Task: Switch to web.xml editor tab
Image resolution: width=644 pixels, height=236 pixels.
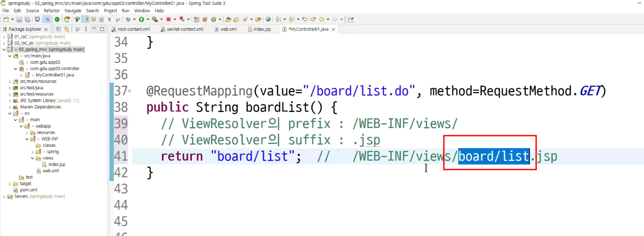Action: click(x=226, y=29)
